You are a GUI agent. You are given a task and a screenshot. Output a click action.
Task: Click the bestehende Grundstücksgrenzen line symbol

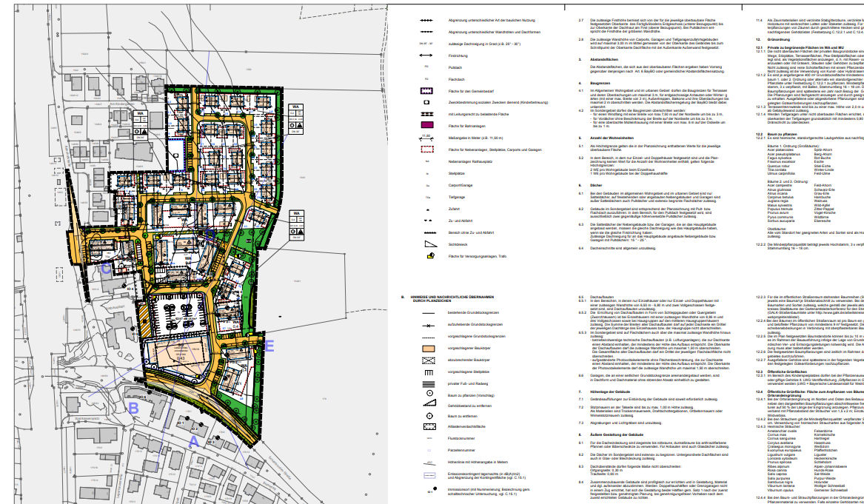point(428,313)
